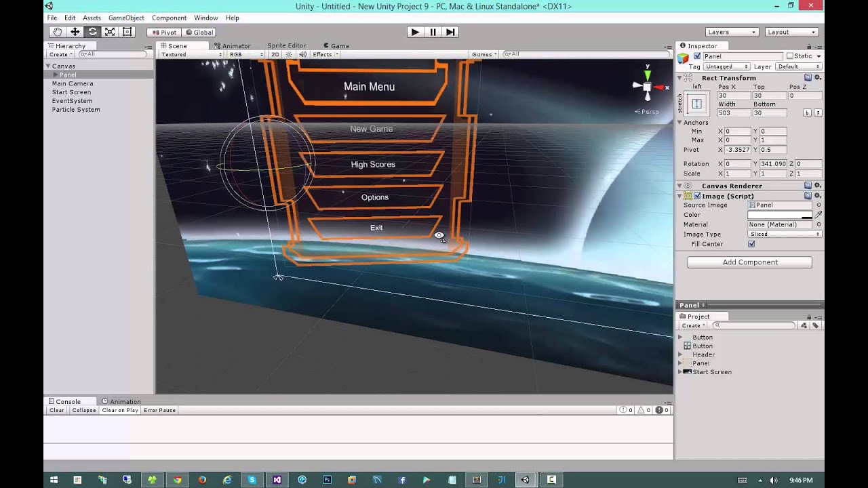Toggle Clear on Play in Console
This screenshot has width=868, height=488.
[120, 410]
